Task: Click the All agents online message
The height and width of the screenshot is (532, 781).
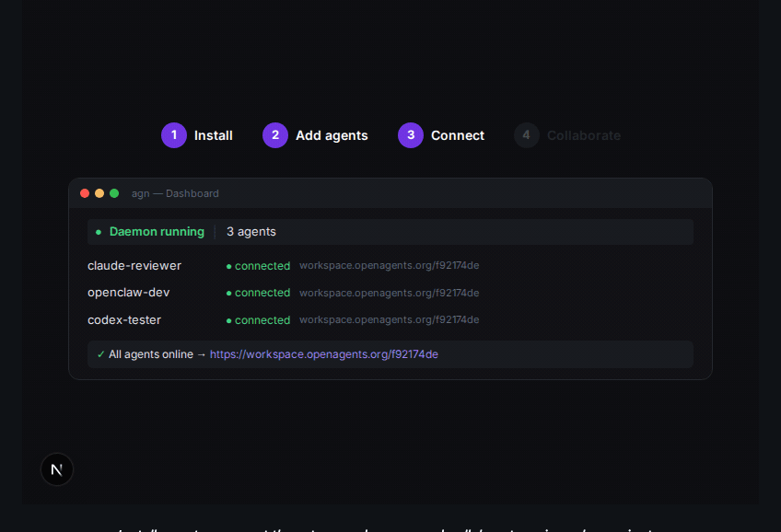Action: [151, 354]
